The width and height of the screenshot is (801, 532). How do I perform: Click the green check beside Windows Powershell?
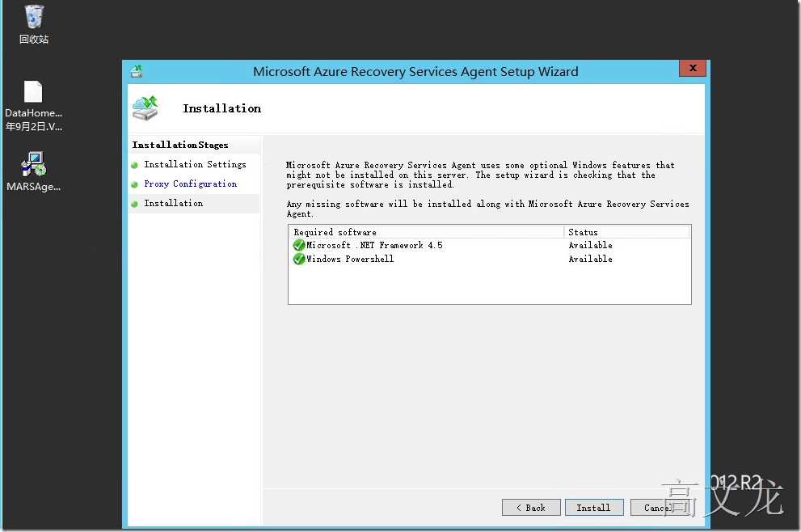(299, 259)
